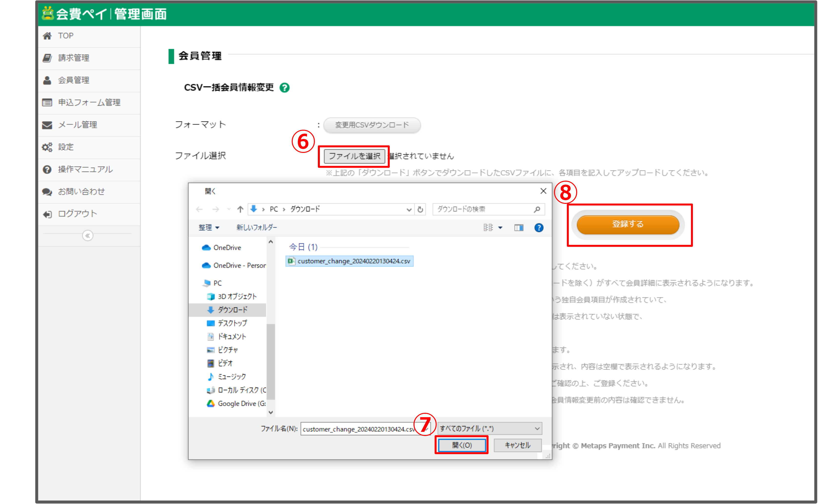Open the TOP home sidebar item
818x504 pixels.
[x=65, y=36]
